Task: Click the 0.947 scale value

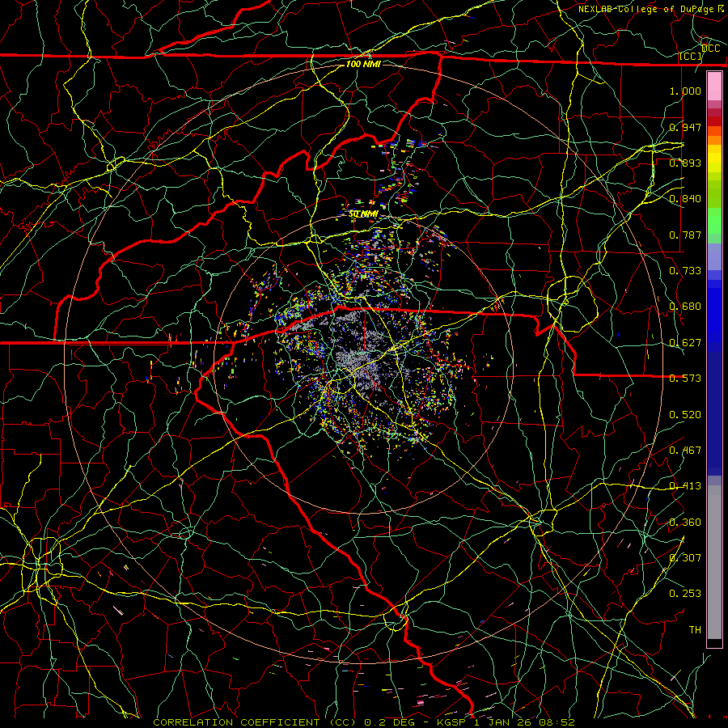Action: click(x=685, y=127)
